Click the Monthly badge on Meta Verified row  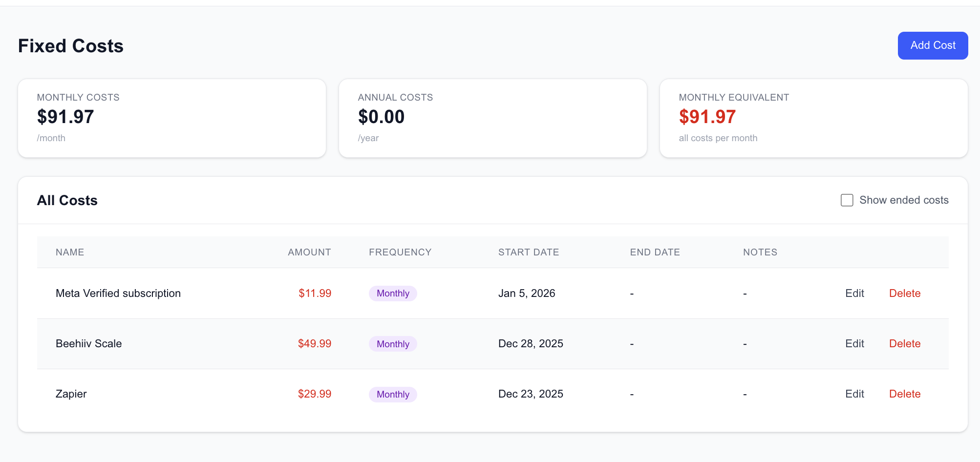click(393, 293)
